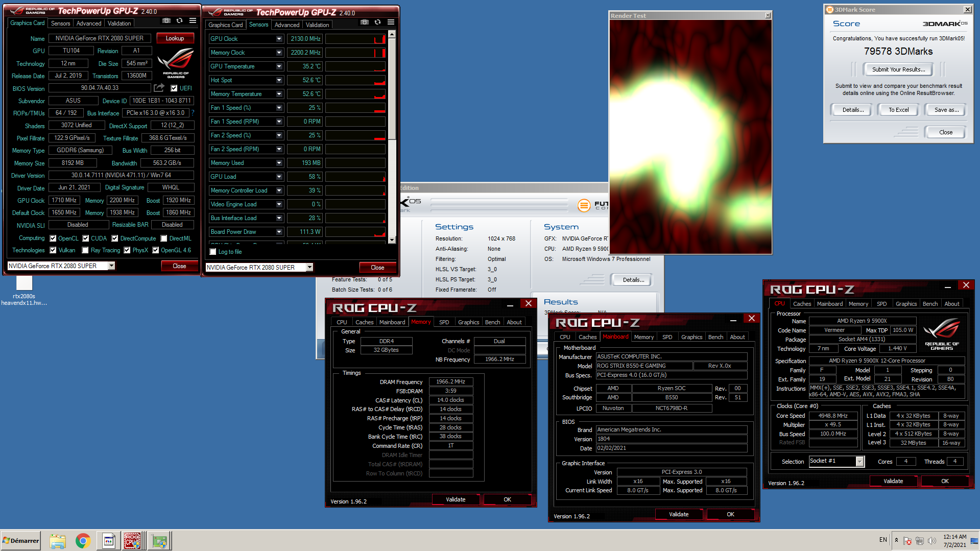Click camera icon in GPU-Z Sensors window

click(x=364, y=22)
